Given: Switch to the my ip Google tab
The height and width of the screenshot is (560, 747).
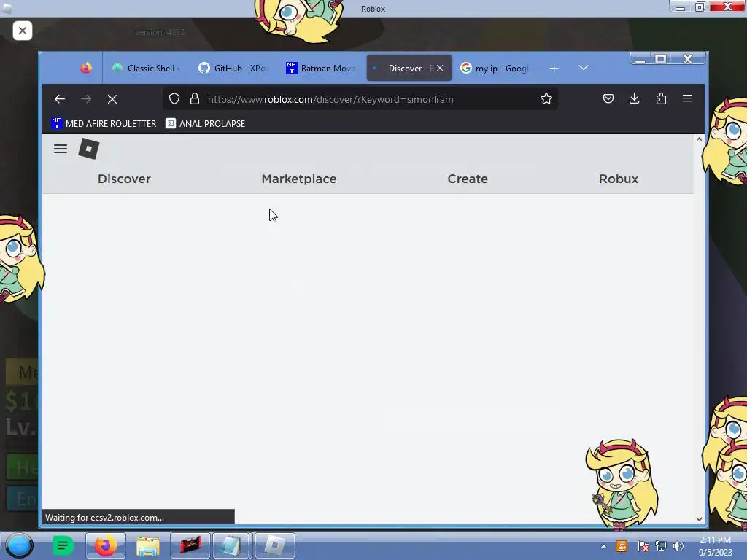Looking at the screenshot, I should [x=495, y=68].
